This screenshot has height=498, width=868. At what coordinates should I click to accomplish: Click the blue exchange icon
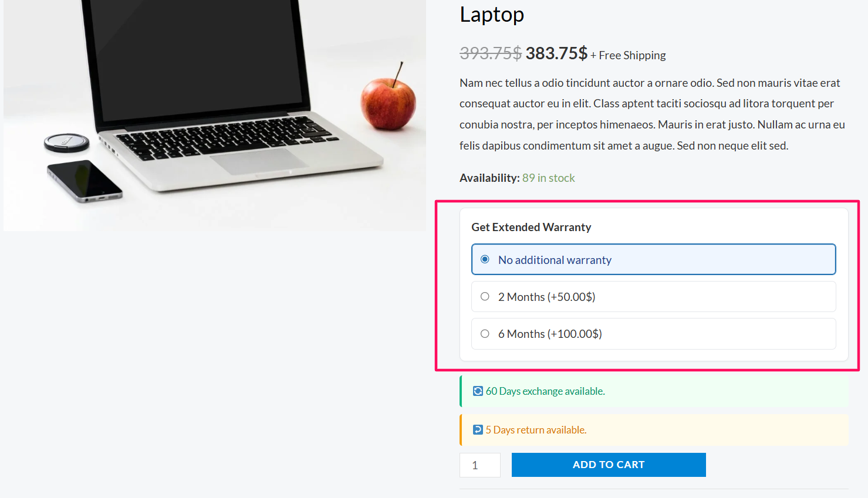pyautogui.click(x=477, y=390)
